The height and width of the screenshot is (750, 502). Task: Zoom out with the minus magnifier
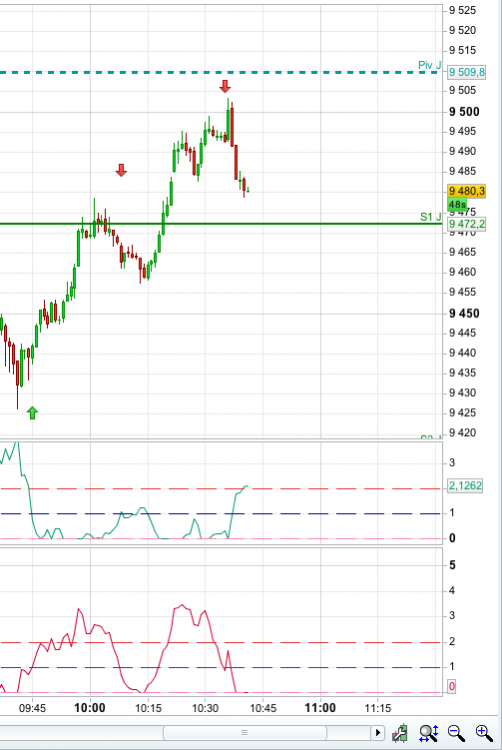click(456, 733)
